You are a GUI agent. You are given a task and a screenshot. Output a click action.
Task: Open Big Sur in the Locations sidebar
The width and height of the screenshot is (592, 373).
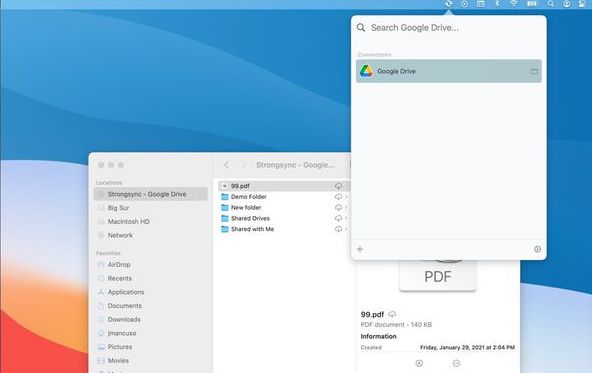point(118,208)
